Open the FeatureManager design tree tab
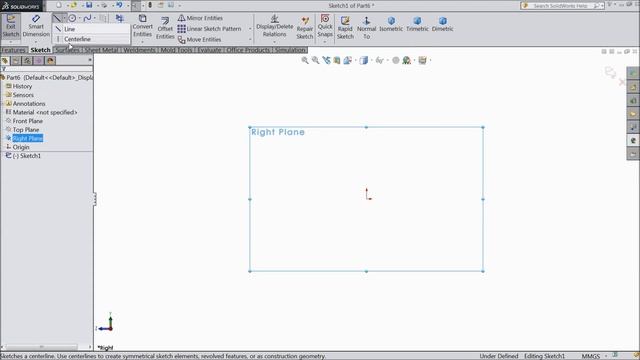This screenshot has width=640, height=360. click(x=5, y=61)
